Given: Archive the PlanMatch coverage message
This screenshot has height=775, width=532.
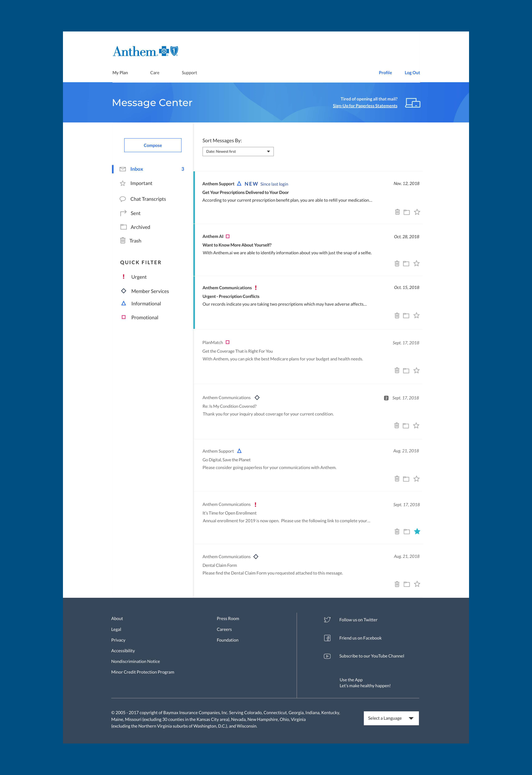Looking at the screenshot, I should click(406, 371).
